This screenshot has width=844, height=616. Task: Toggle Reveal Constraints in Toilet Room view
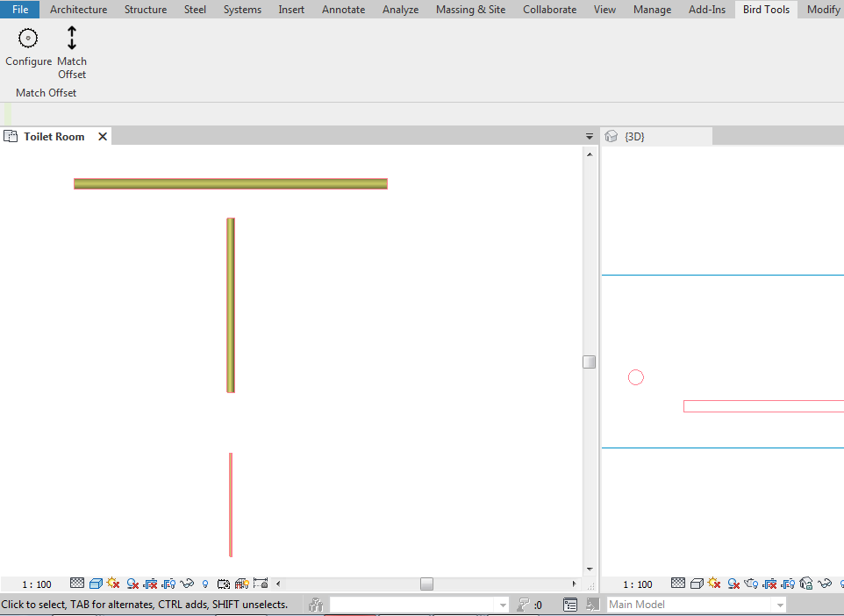click(261, 584)
